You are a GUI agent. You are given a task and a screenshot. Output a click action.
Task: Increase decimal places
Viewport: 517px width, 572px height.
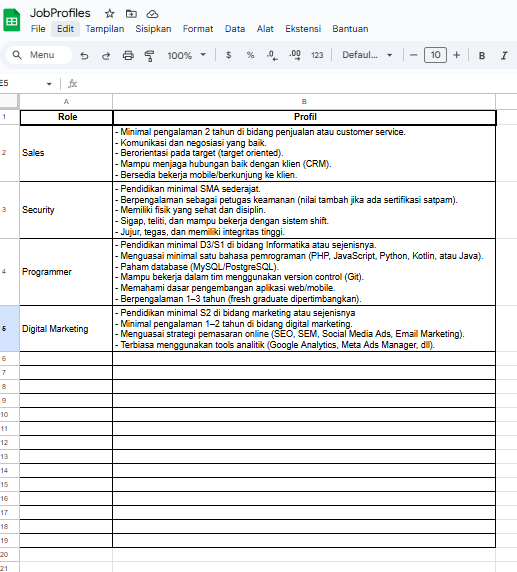[295, 55]
